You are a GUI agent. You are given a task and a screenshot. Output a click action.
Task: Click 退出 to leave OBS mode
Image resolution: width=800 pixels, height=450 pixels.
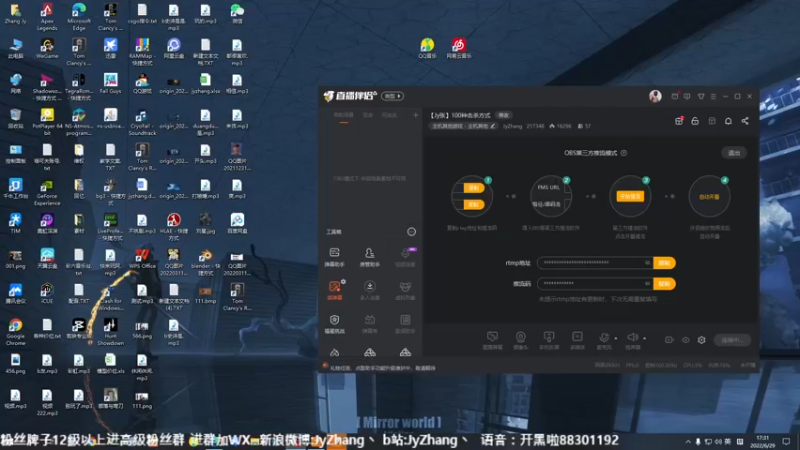pos(734,153)
